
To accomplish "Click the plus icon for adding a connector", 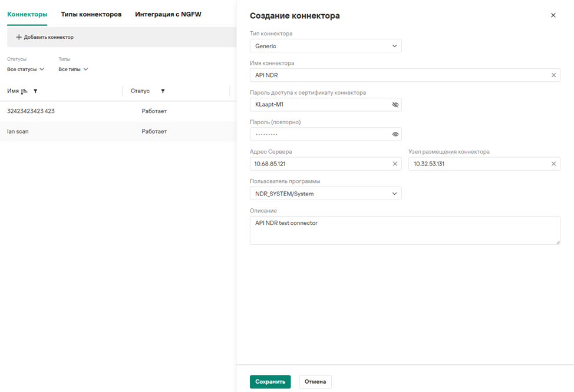I will (x=19, y=37).
